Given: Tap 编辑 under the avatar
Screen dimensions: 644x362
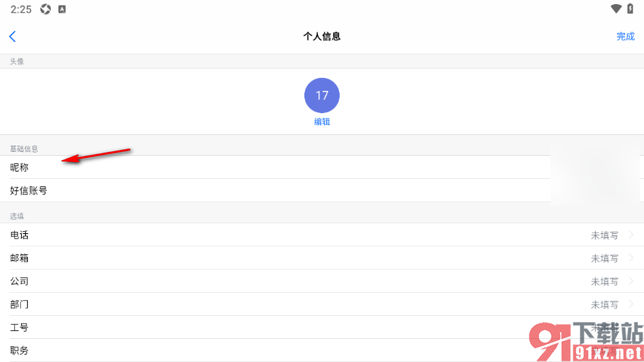Looking at the screenshot, I should [321, 121].
